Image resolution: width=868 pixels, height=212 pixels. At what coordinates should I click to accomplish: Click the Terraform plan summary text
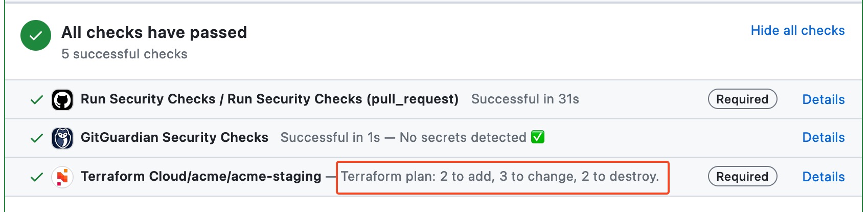coord(499,177)
